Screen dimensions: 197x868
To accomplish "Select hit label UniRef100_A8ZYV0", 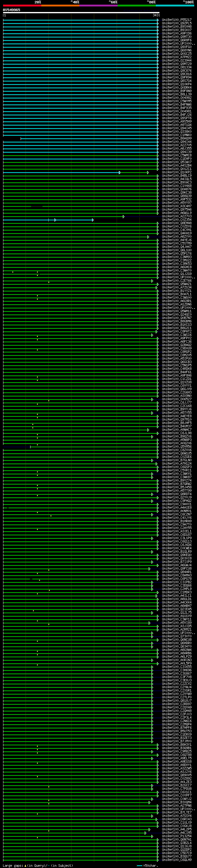I will (x=177, y=236).
